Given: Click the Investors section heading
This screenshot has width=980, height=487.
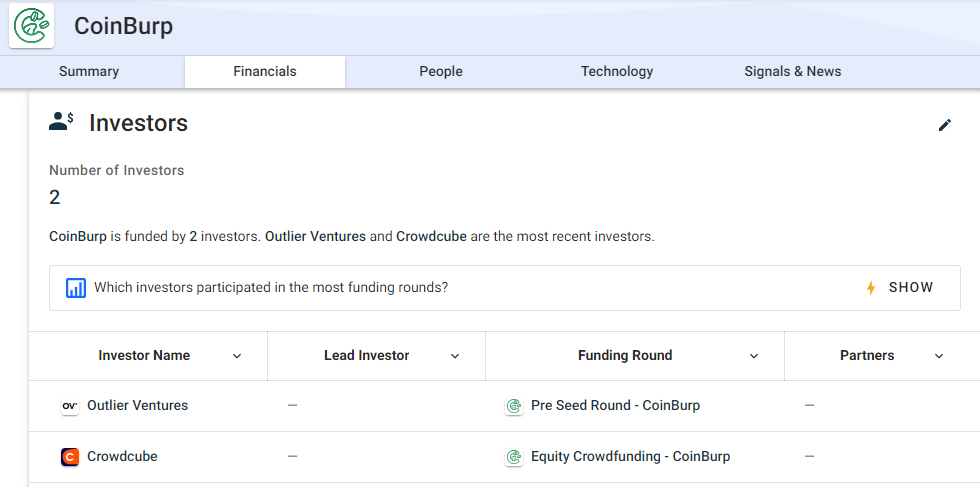Looking at the screenshot, I should click(138, 123).
